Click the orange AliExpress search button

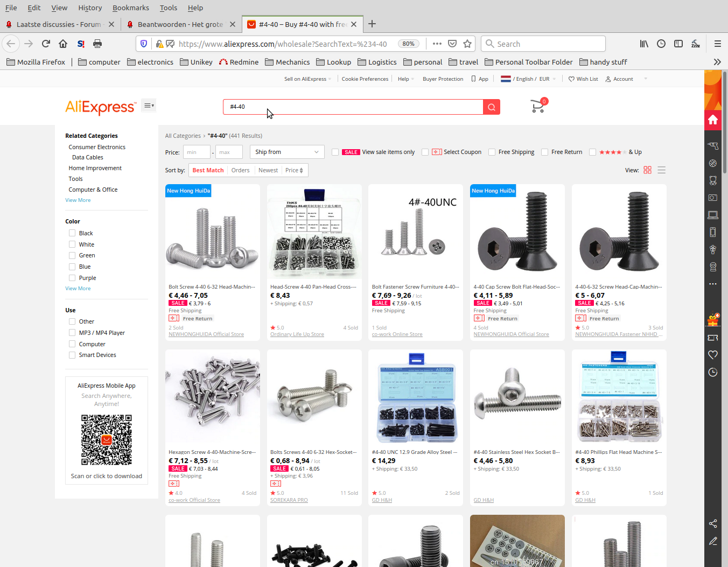(492, 107)
